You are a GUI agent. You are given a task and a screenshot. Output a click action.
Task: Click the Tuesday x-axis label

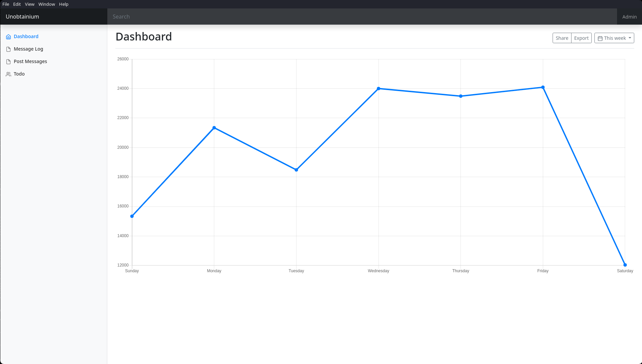[296, 271]
